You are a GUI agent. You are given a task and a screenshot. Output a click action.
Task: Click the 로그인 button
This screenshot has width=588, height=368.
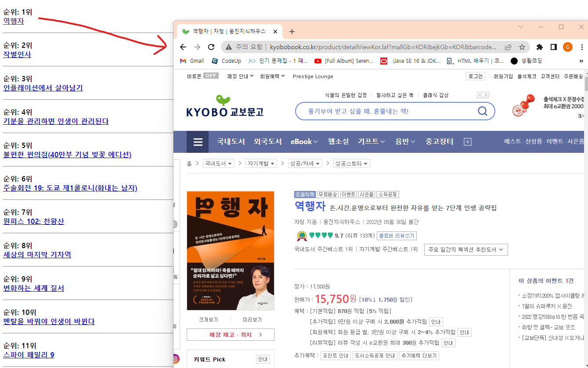pos(476,76)
